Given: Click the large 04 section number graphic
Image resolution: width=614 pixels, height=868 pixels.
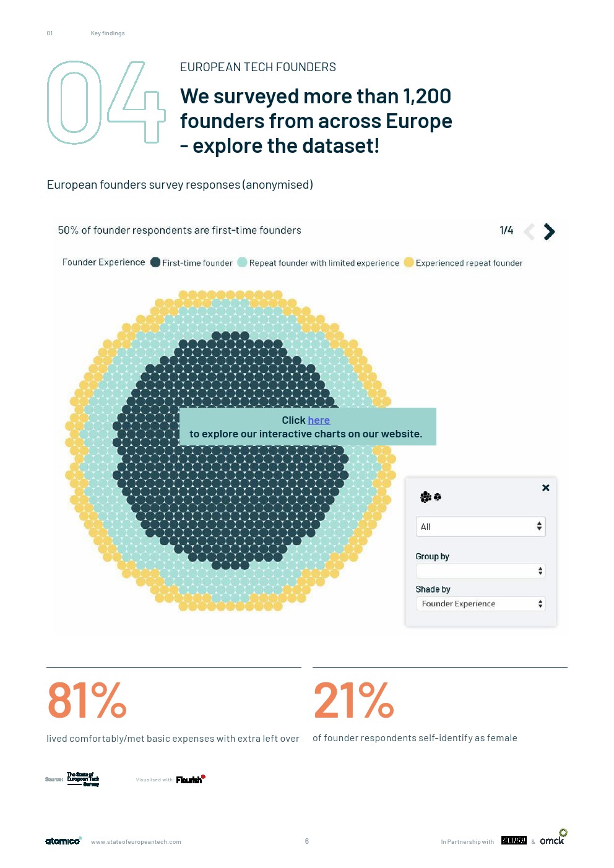Looking at the screenshot, I should 105,103.
